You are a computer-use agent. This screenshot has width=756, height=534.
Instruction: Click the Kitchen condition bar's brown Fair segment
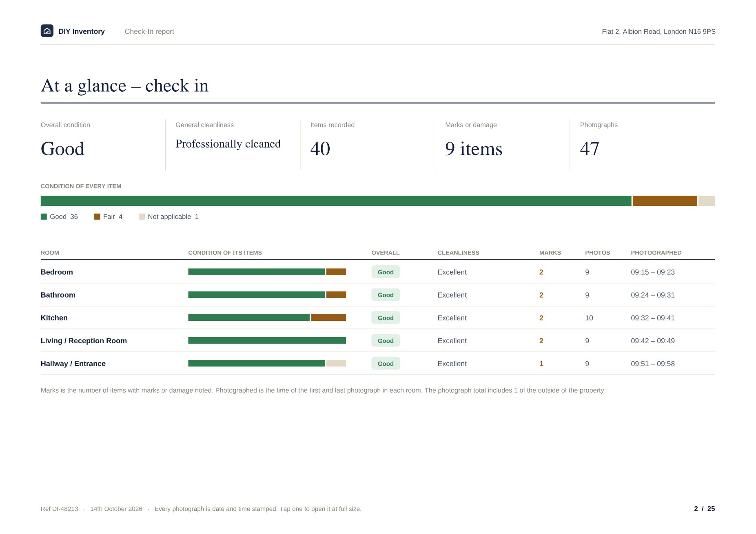coord(328,318)
